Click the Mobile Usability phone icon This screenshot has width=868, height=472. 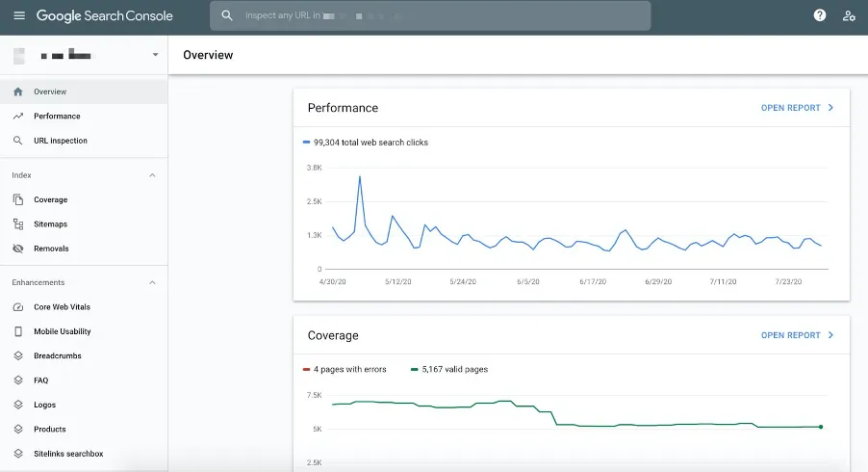(x=17, y=331)
